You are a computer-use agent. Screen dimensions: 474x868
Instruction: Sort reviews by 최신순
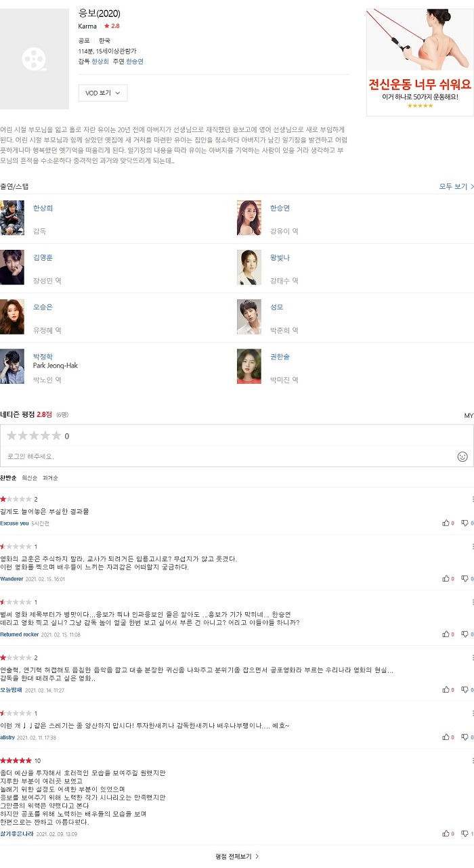point(30,478)
